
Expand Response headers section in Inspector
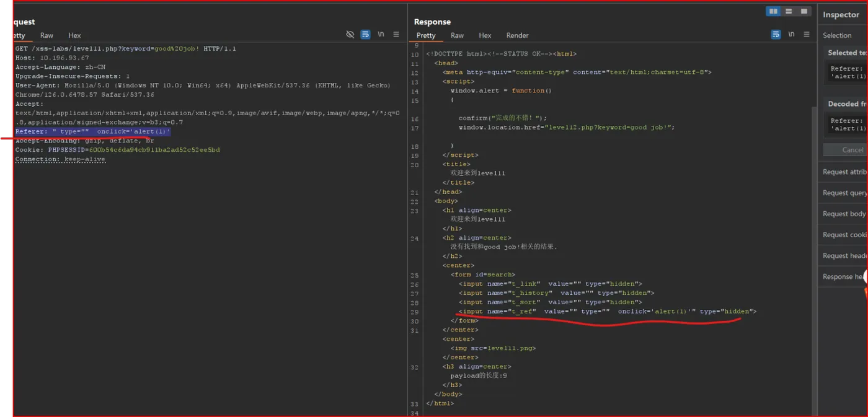pos(844,277)
